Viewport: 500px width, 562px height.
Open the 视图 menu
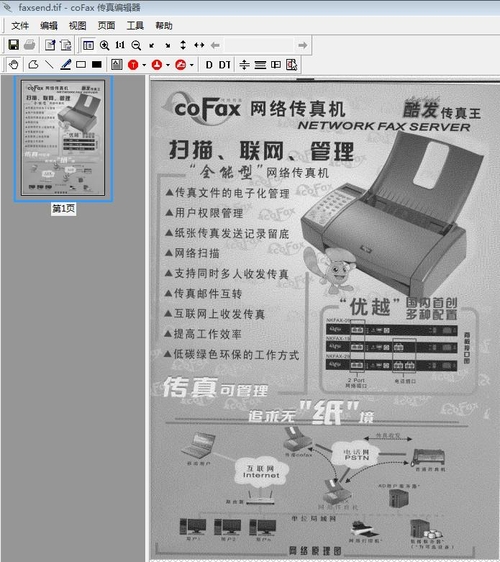pyautogui.click(x=77, y=26)
